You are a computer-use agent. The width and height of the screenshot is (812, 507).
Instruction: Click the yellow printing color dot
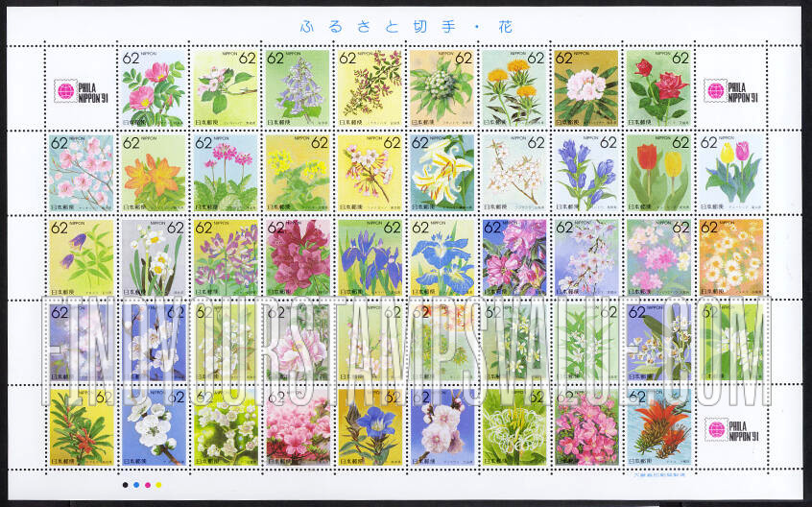[159, 486]
